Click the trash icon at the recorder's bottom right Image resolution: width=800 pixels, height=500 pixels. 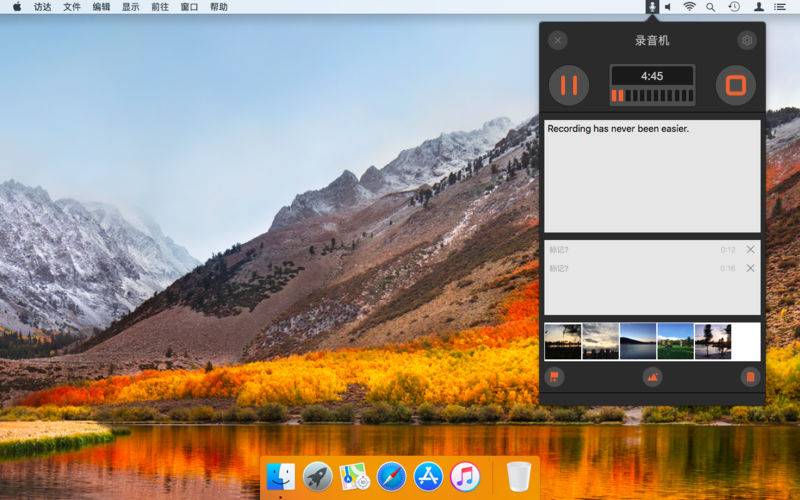pos(750,378)
